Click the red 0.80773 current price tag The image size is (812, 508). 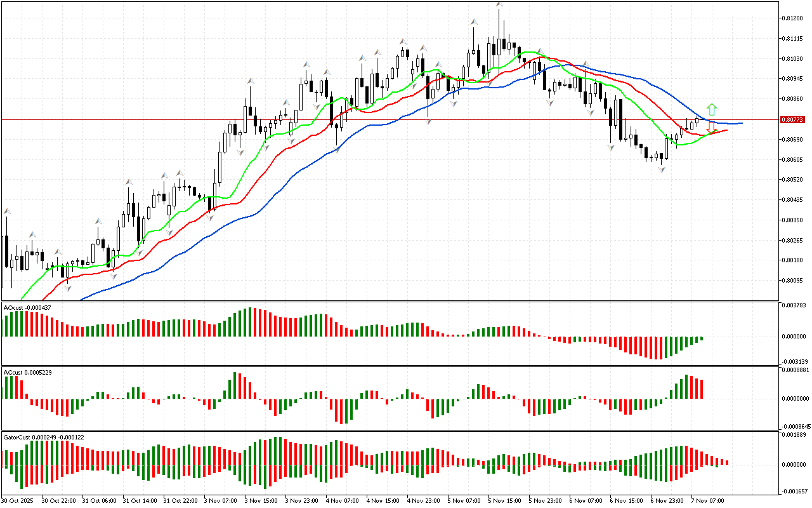[x=792, y=119]
